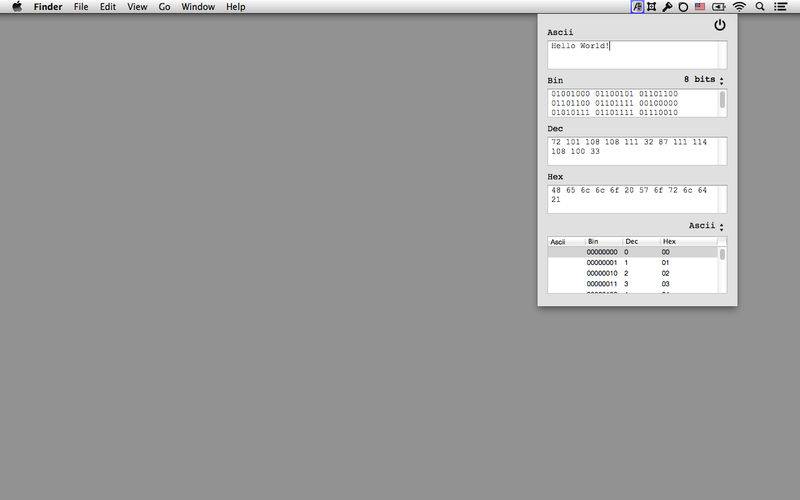This screenshot has height=500, width=800.
Task: Click inside the Dec decimal text field
Action: (x=637, y=151)
